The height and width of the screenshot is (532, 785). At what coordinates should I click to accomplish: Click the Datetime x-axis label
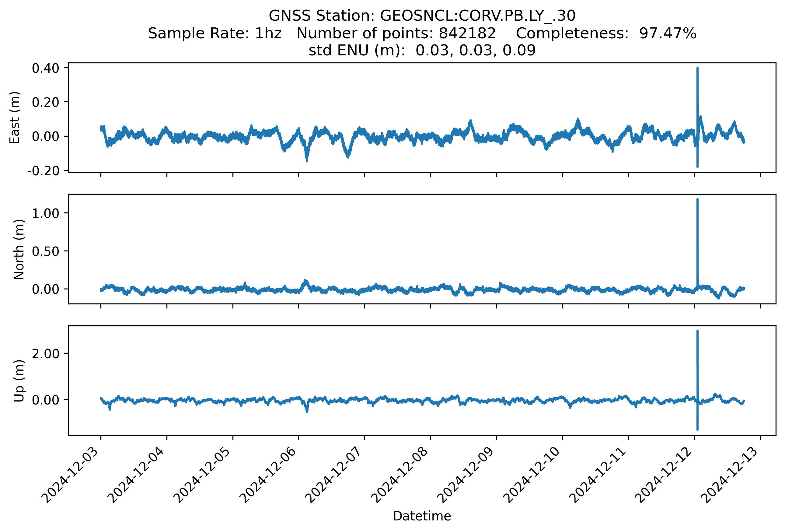click(x=422, y=516)
